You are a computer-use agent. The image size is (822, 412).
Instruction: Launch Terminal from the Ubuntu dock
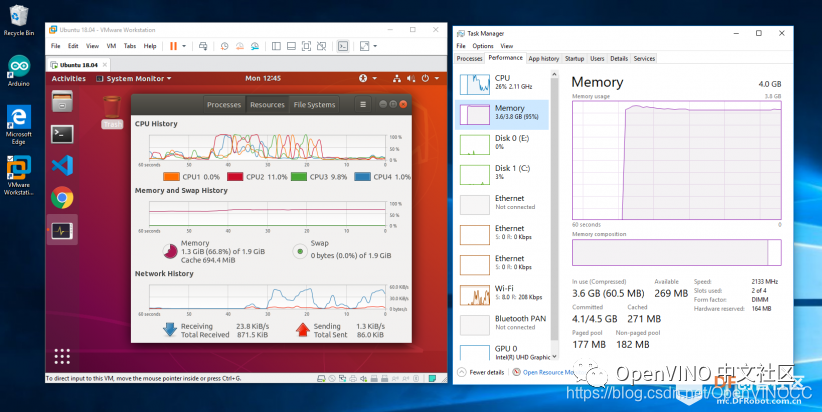(x=62, y=134)
